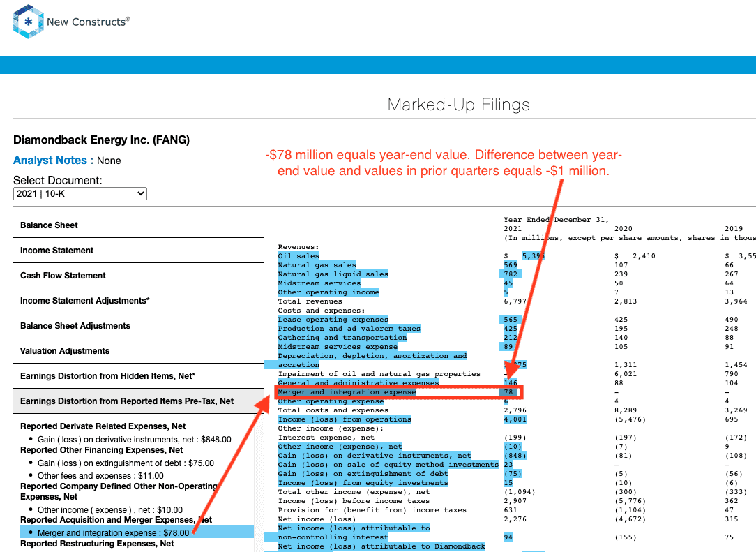Click Reported Acquisition and Merger Expenses heading
This screenshot has width=756, height=552.
[116, 520]
